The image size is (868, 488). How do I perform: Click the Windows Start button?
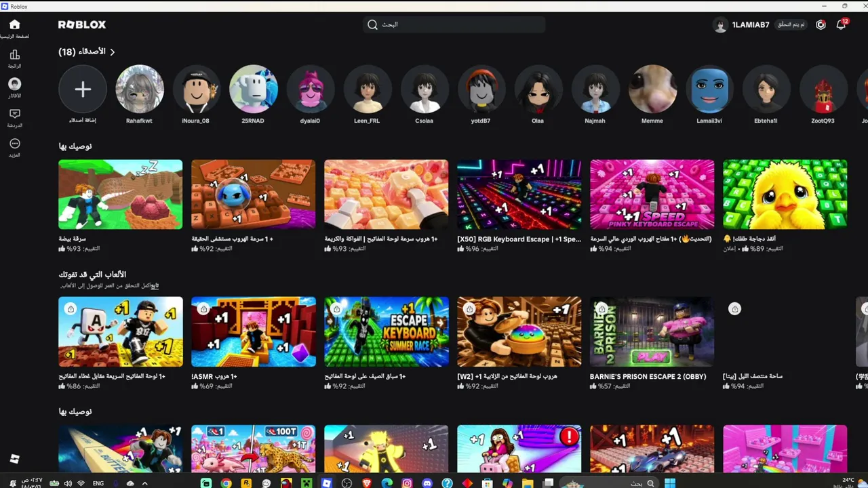(x=670, y=483)
